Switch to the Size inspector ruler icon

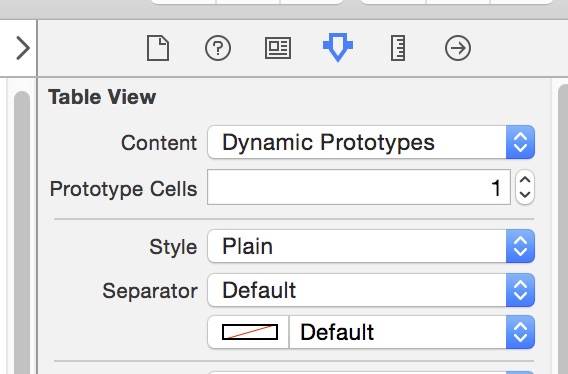pos(398,48)
